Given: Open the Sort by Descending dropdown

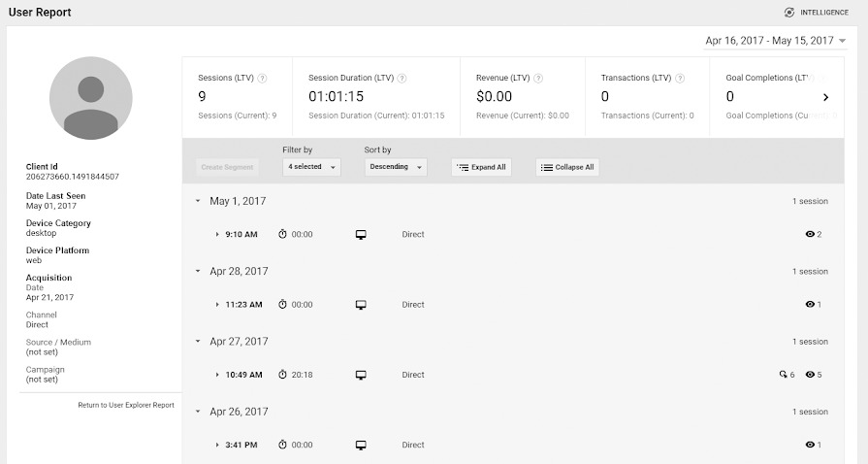Looking at the screenshot, I should [396, 167].
